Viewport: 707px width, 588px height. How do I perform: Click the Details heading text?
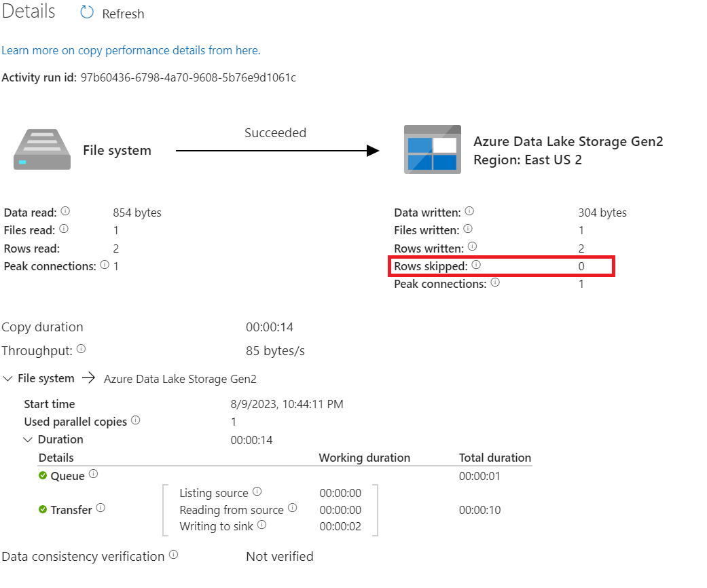[29, 11]
